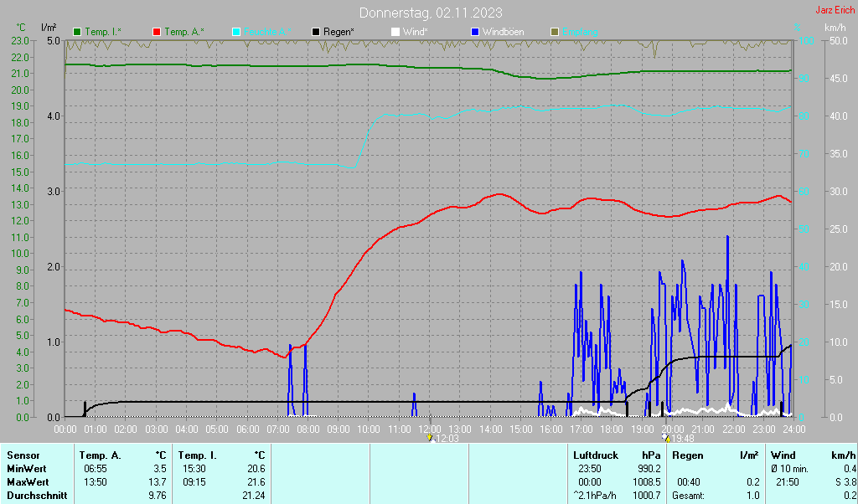Click the '24:00' time axis label

click(x=794, y=429)
